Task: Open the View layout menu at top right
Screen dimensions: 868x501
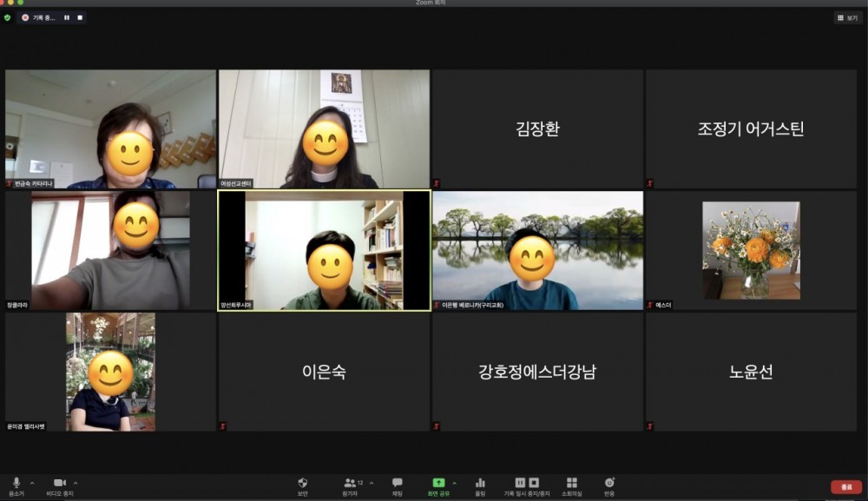Action: coord(848,17)
